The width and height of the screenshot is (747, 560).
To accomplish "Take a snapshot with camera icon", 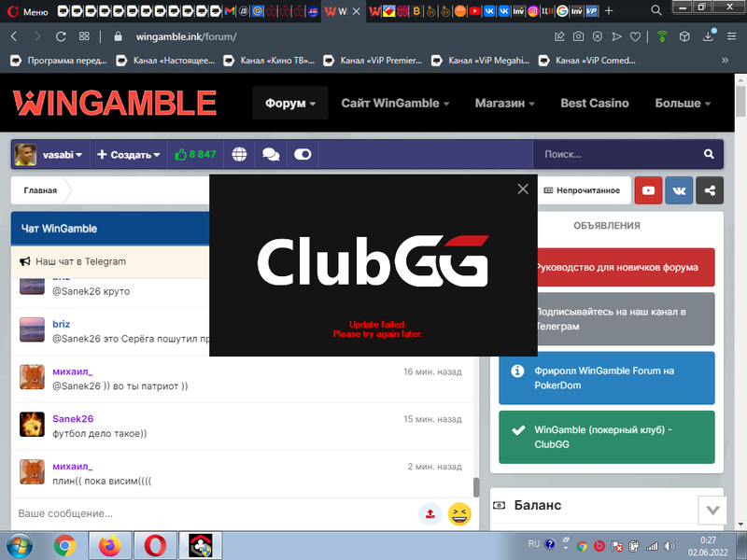I will (x=579, y=37).
